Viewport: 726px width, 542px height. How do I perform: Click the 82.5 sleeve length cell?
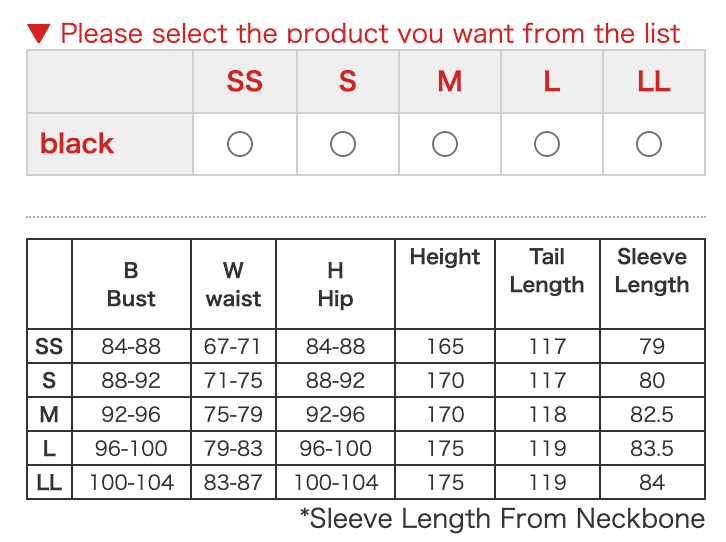coord(652,415)
